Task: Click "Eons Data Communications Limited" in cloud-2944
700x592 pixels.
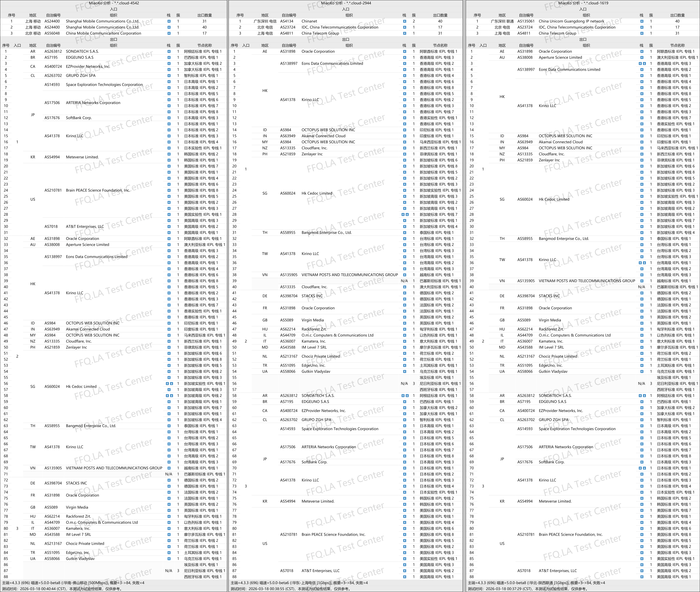Action: [332, 63]
